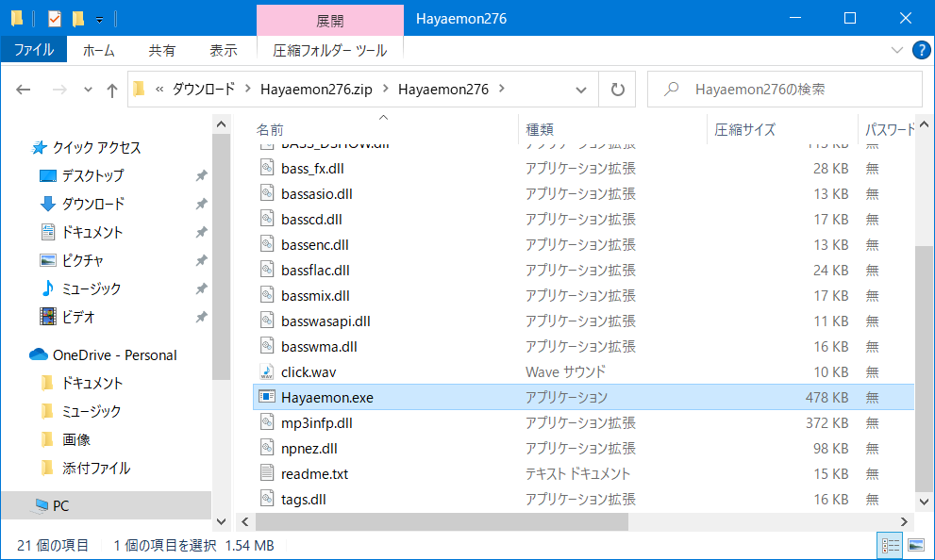Open the ホーム ribbon tab

(x=98, y=51)
